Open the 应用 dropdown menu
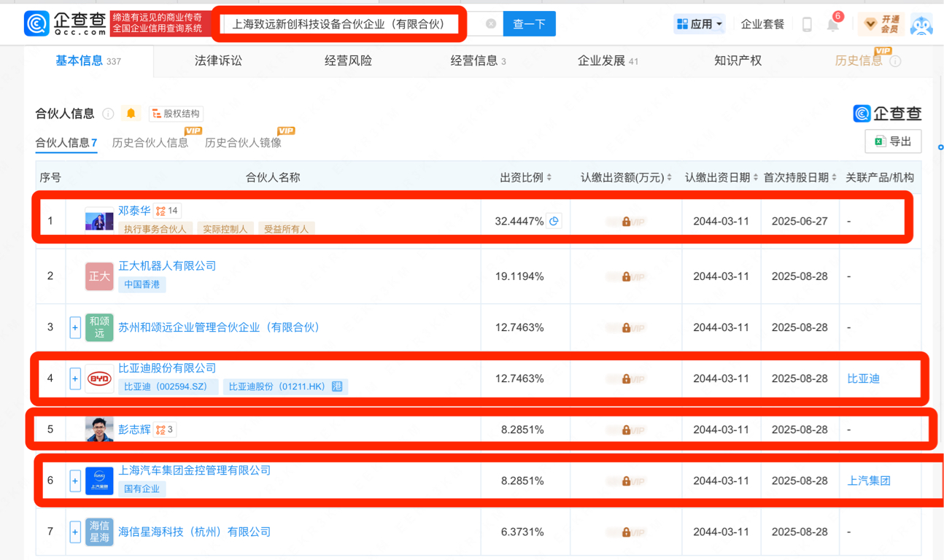Image resolution: width=944 pixels, height=560 pixels. (699, 24)
